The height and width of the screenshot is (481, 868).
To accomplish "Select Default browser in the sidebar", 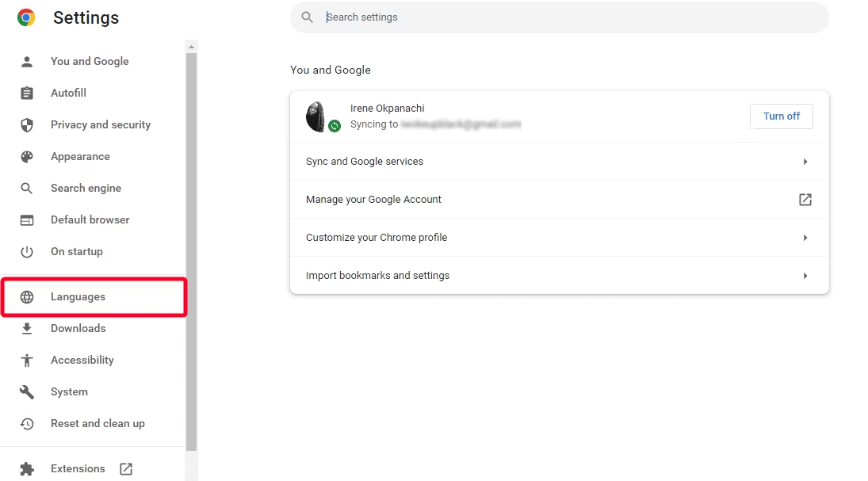I will tap(90, 220).
